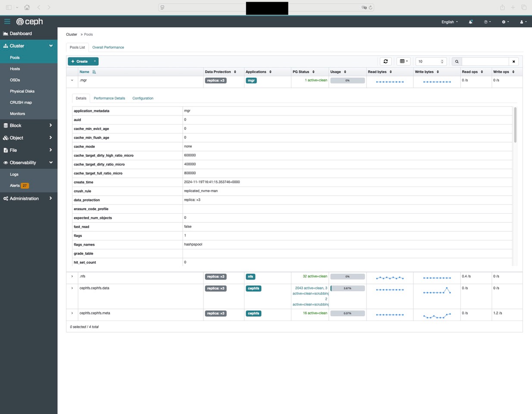This screenshot has width=532, height=414.
Task: Click the details panel vertical scrollbar
Action: [x=515, y=125]
